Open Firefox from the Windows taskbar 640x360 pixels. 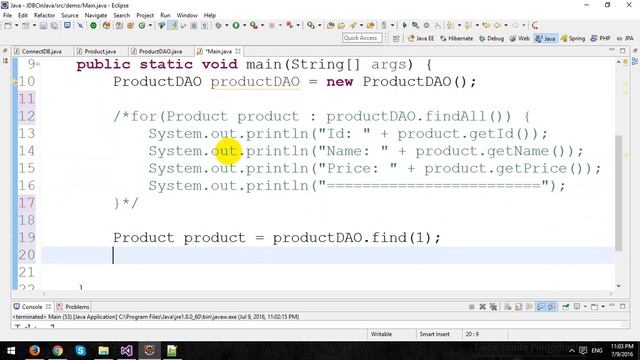point(34,350)
